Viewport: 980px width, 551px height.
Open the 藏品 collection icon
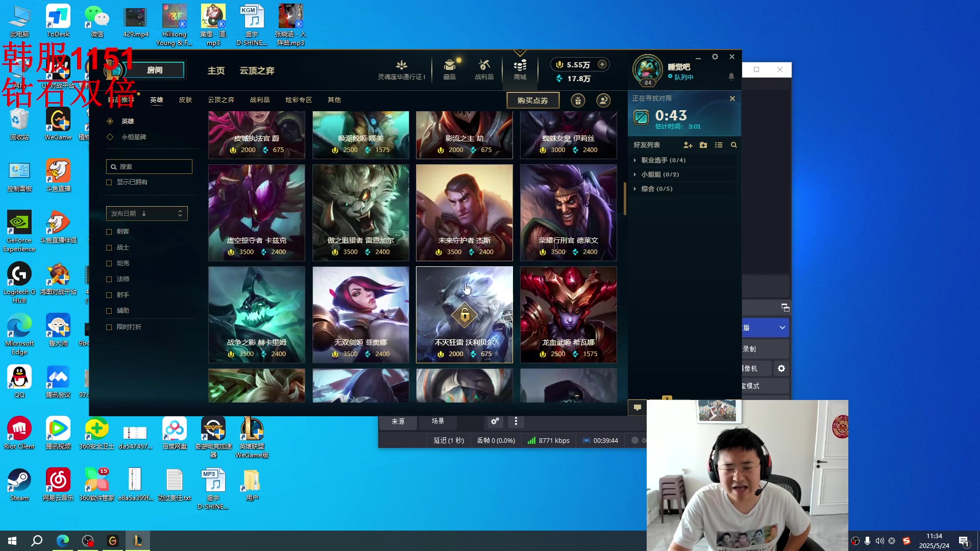449,69
